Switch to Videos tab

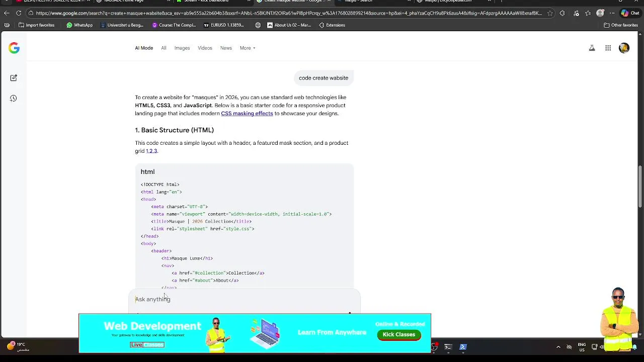pyautogui.click(x=205, y=48)
